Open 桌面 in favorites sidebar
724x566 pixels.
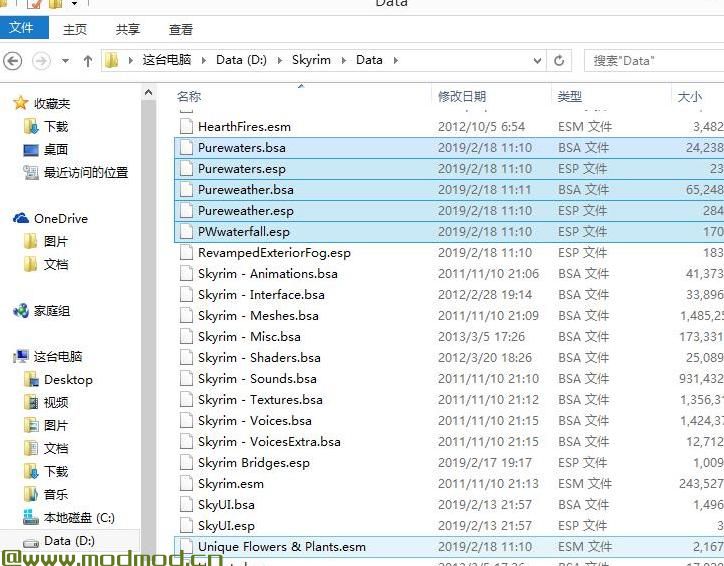(56, 150)
